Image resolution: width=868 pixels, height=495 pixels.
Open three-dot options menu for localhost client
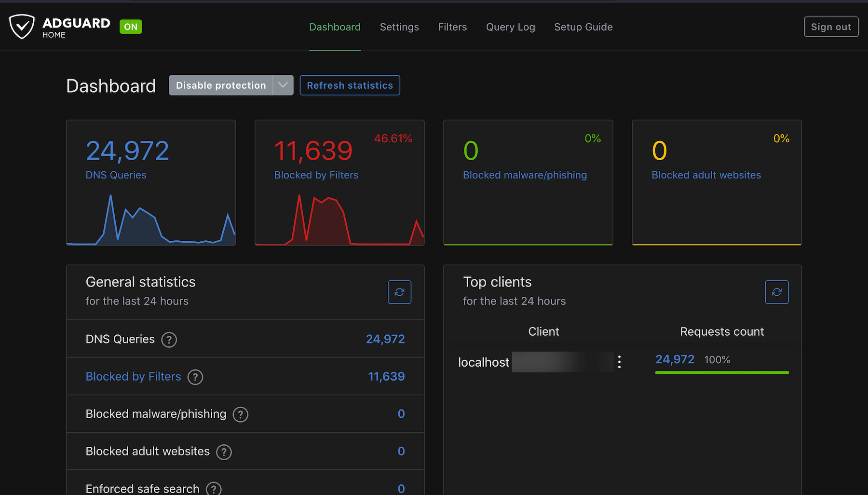619,362
